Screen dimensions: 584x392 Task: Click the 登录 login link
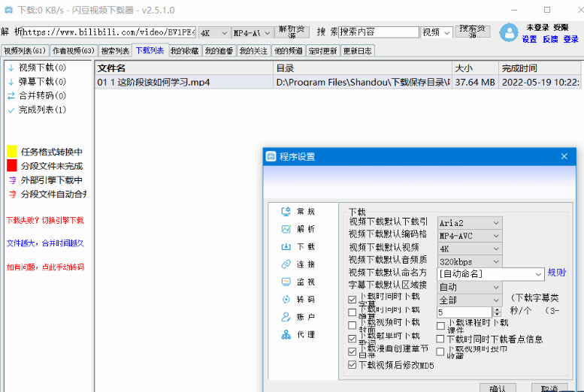pos(570,39)
